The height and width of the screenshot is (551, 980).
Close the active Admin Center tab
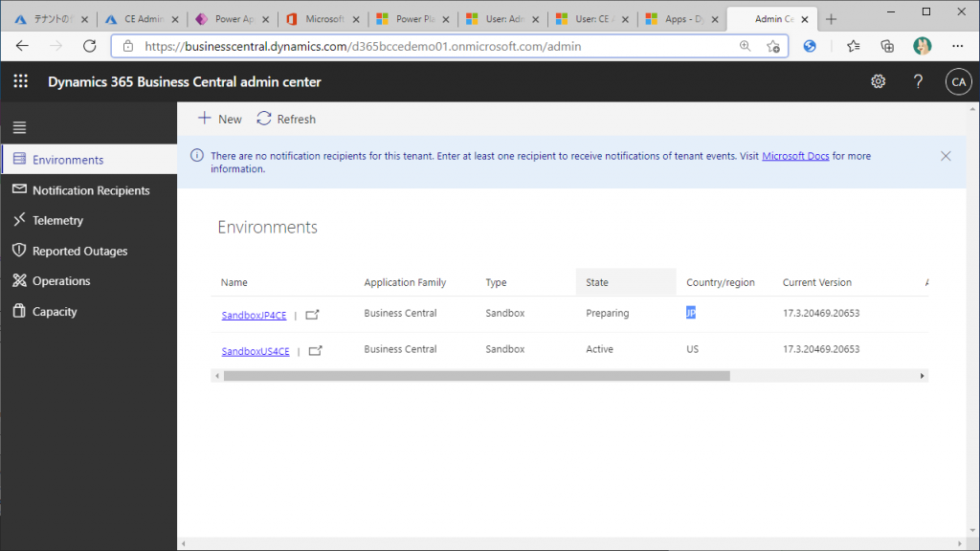(x=804, y=19)
